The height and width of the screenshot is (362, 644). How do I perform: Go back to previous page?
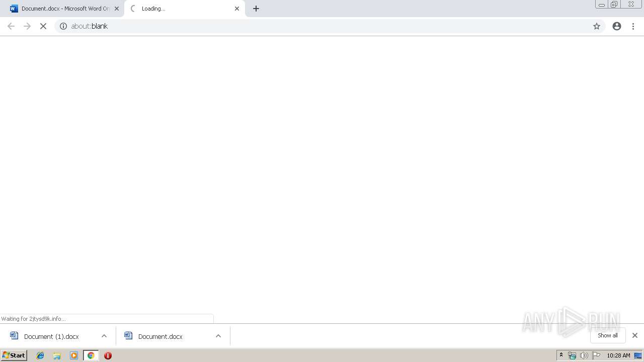11,26
